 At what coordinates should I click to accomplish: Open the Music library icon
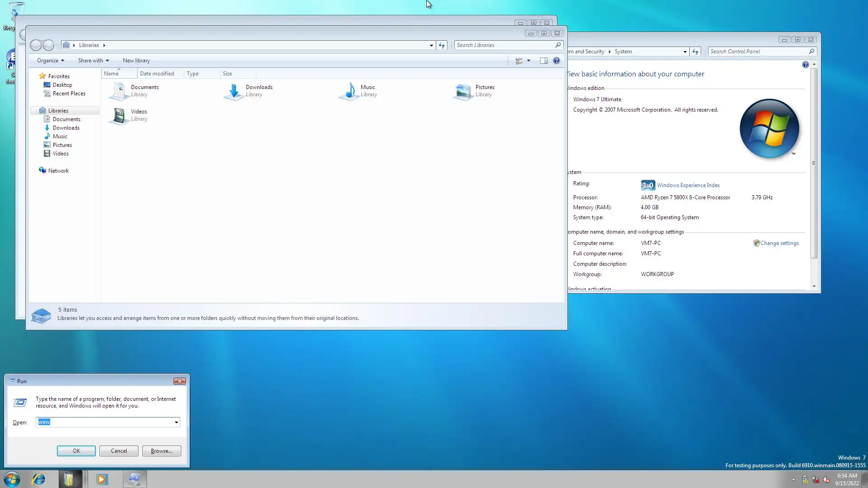349,91
